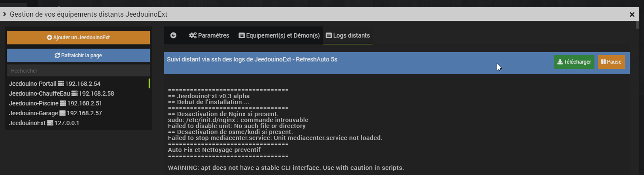The image size is (644, 175).
Task: Click the list icon on Logs distants tab
Action: click(329, 35)
